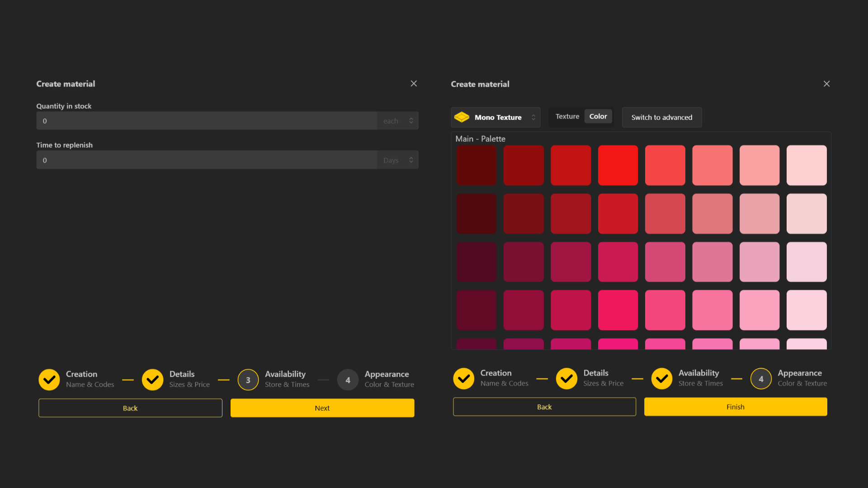Click the yellow Mono Texture material icon
Screen dimensions: 868x488
462,117
